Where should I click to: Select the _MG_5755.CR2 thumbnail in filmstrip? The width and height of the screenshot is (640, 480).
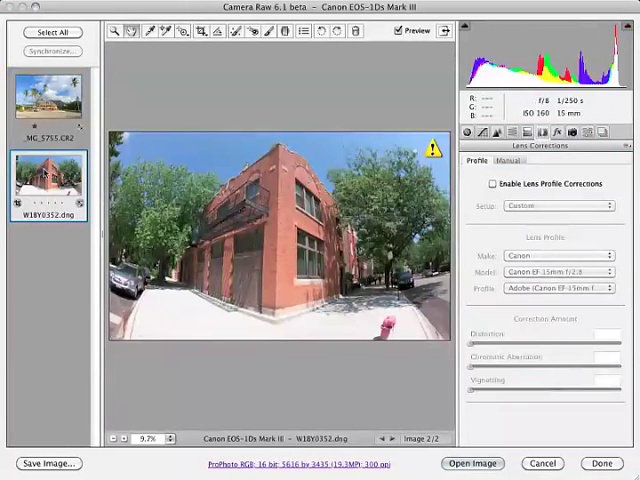48,98
